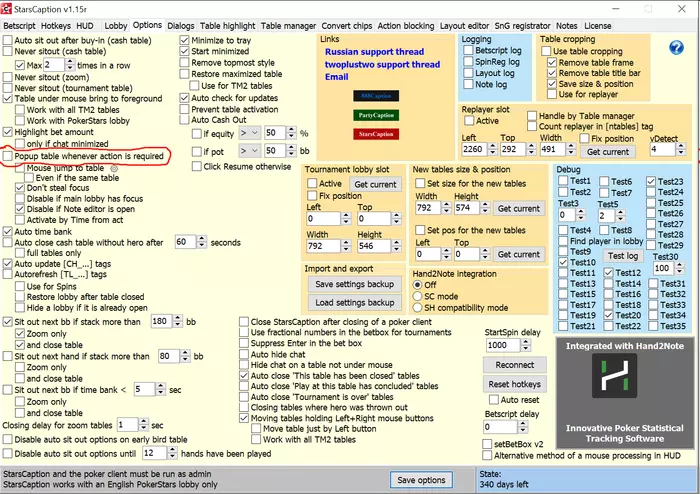
Task: Select SH compatibility mode radio button
Action: (417, 307)
